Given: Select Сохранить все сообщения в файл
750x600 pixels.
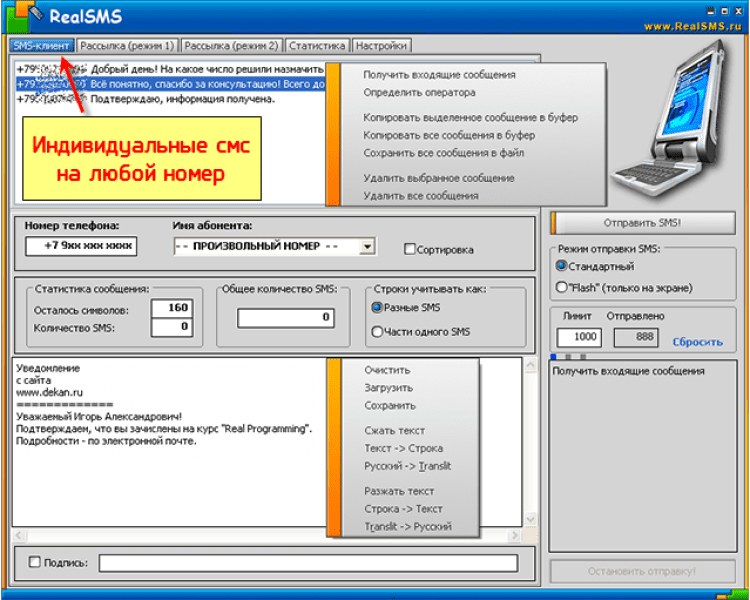Looking at the screenshot, I should tap(443, 153).
